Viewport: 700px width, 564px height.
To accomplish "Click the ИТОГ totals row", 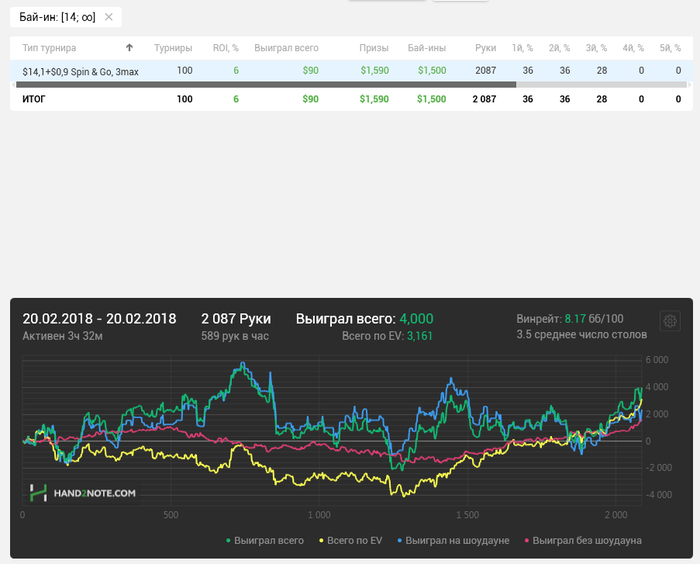I will click(34, 99).
